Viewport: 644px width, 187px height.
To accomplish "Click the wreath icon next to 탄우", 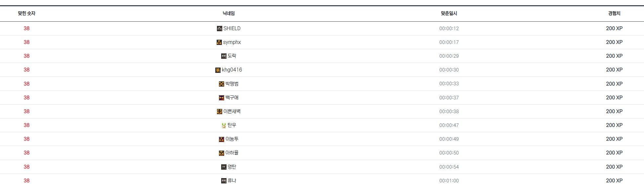I will point(224,125).
